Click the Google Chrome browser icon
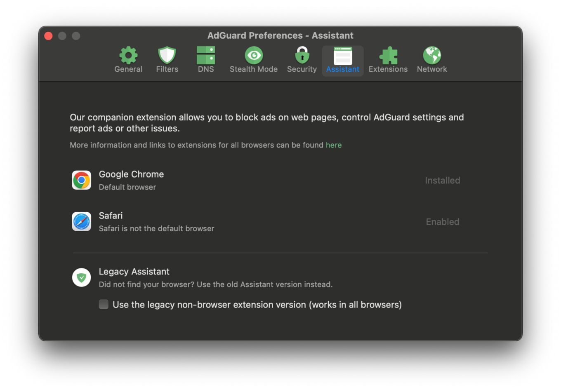The image size is (561, 392). [x=82, y=181]
